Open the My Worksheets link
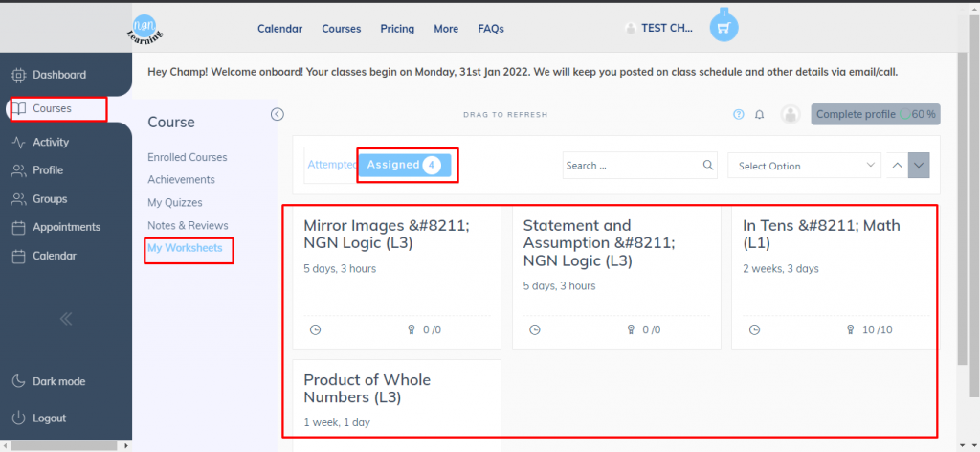The height and width of the screenshot is (452, 980). [x=185, y=249]
